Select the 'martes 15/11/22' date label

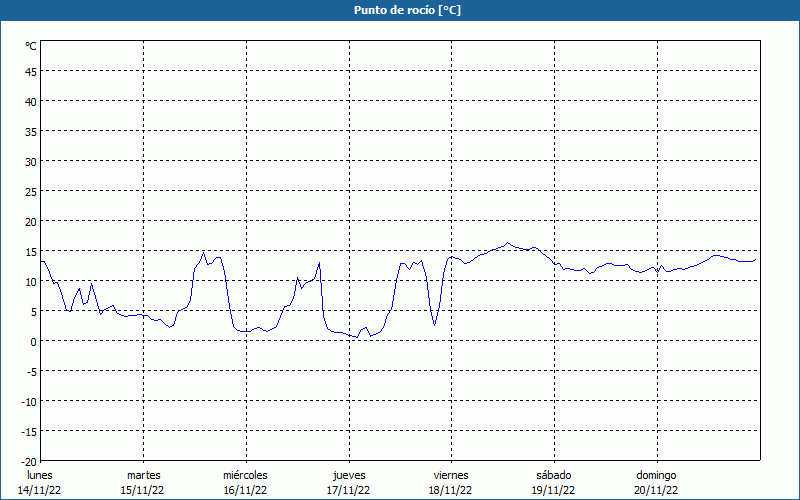143,482
